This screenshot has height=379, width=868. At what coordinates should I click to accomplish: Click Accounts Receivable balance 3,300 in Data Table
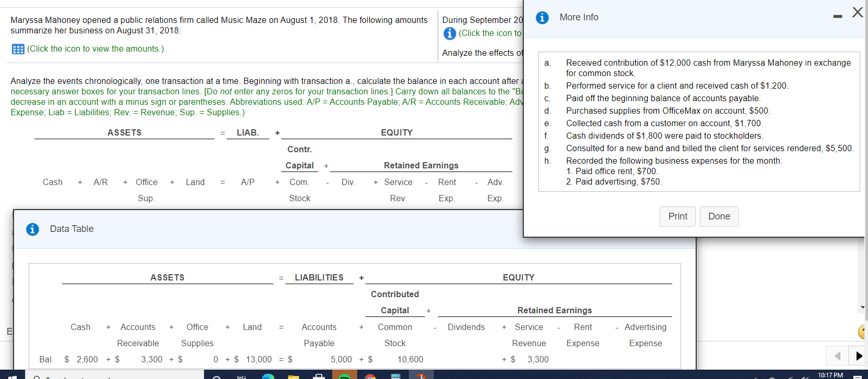(152, 359)
